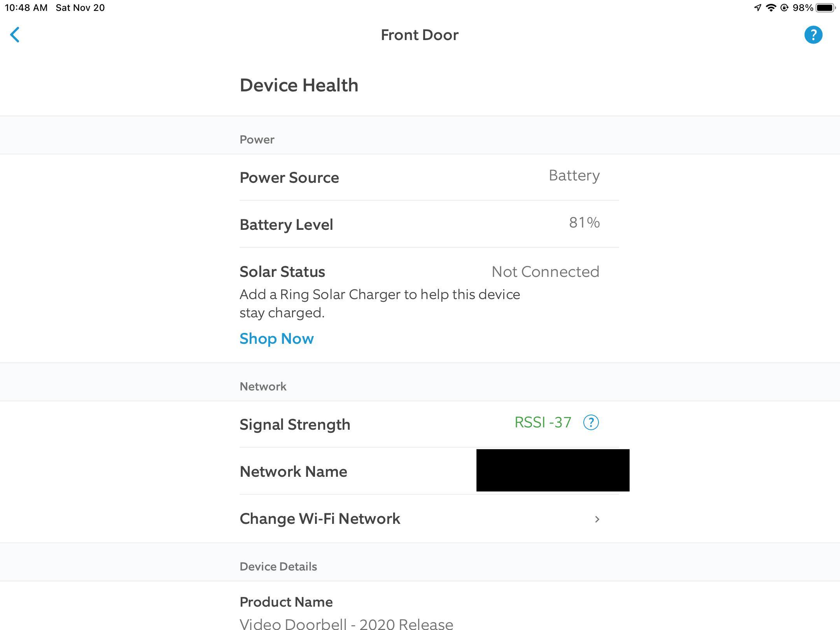Tap the signal strength info icon
Image resolution: width=840 pixels, height=630 pixels.
click(591, 422)
